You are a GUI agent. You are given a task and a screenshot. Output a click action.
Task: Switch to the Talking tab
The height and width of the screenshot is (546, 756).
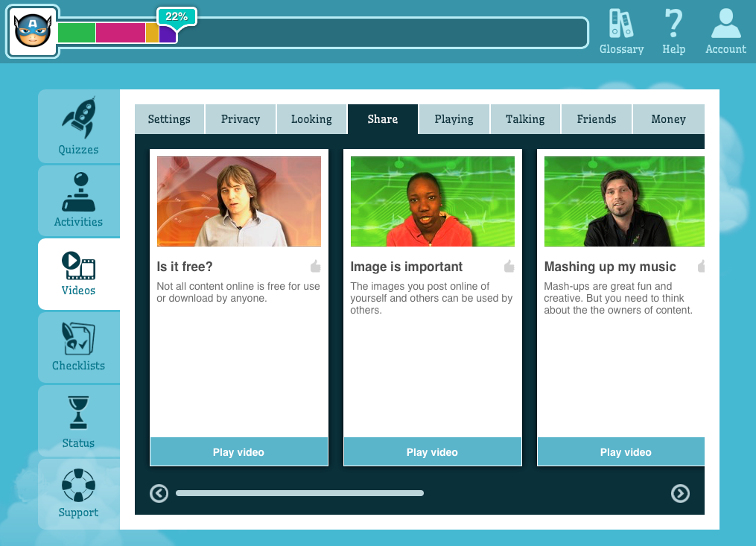(525, 119)
